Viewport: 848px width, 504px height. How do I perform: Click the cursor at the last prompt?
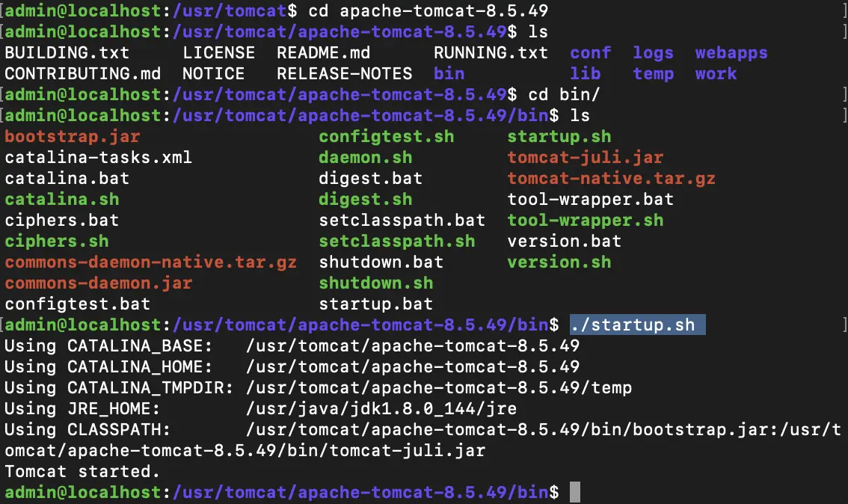[575, 492]
